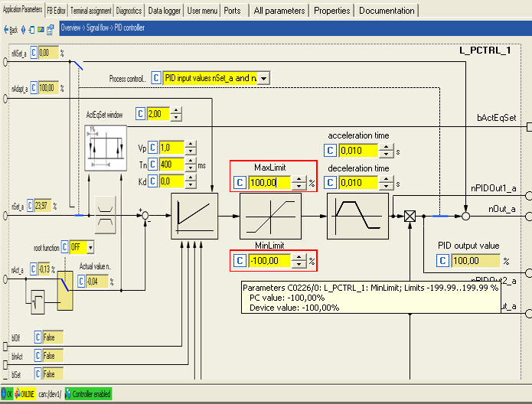Image resolution: width=532 pixels, height=404 pixels.
Task: Click the C button beside MaxLimit
Action: point(240,183)
